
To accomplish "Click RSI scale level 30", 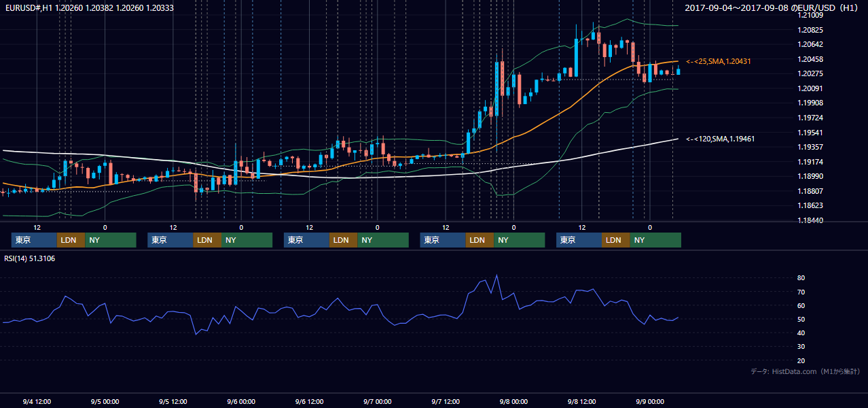I will point(801,346).
